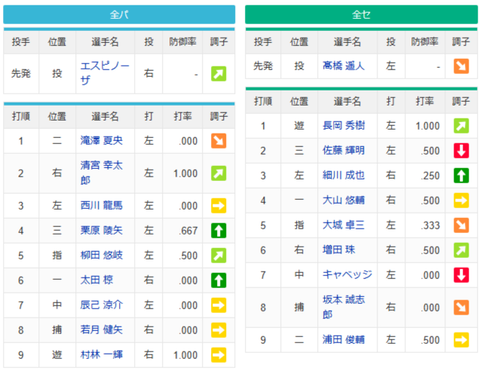Click batting average .667 for 栗原 陵矢
The image size is (480, 371).
point(189,231)
